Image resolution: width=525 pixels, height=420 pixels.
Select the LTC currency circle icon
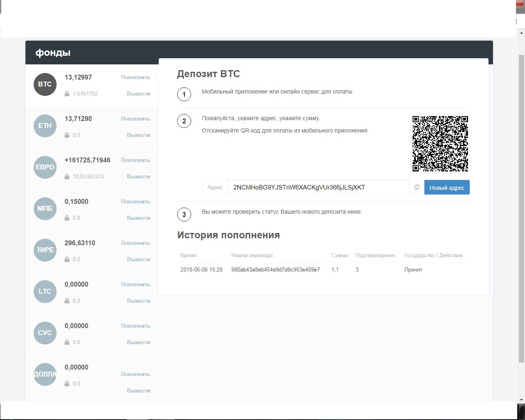(45, 292)
